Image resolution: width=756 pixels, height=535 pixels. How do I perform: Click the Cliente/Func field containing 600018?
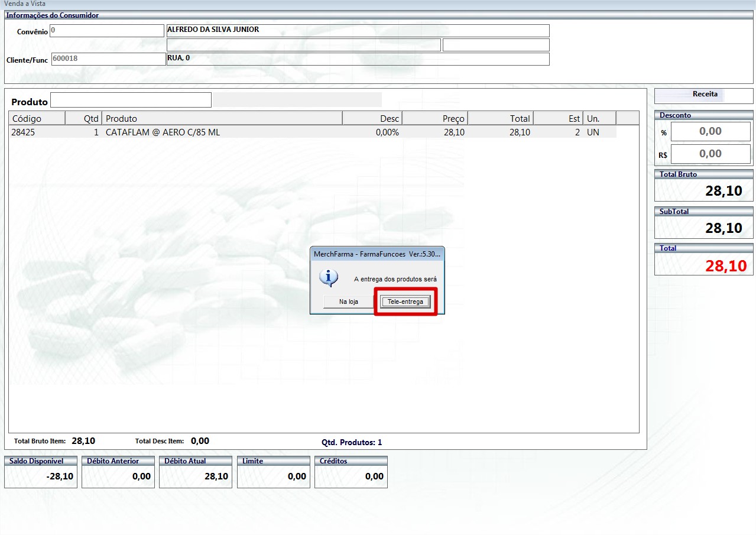coord(108,59)
